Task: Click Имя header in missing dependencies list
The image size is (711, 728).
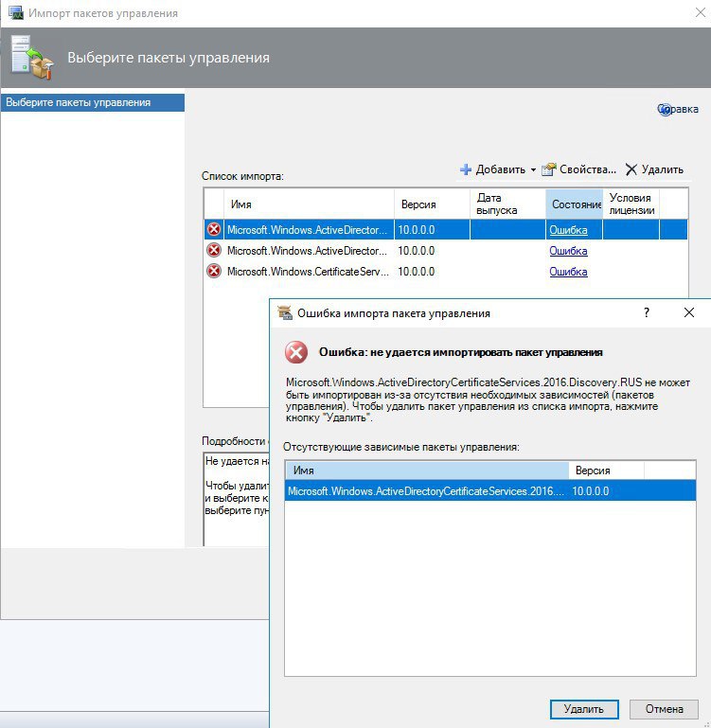Action: (427, 471)
